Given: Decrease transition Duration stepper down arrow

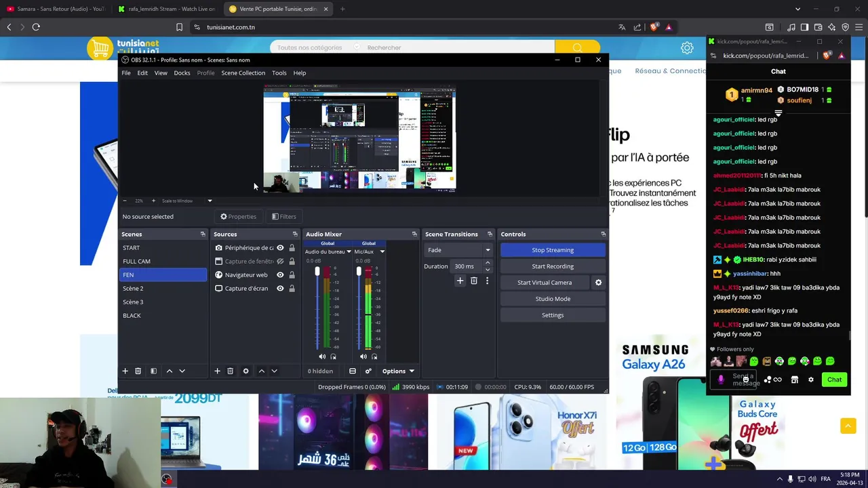Looking at the screenshot, I should [x=487, y=269].
